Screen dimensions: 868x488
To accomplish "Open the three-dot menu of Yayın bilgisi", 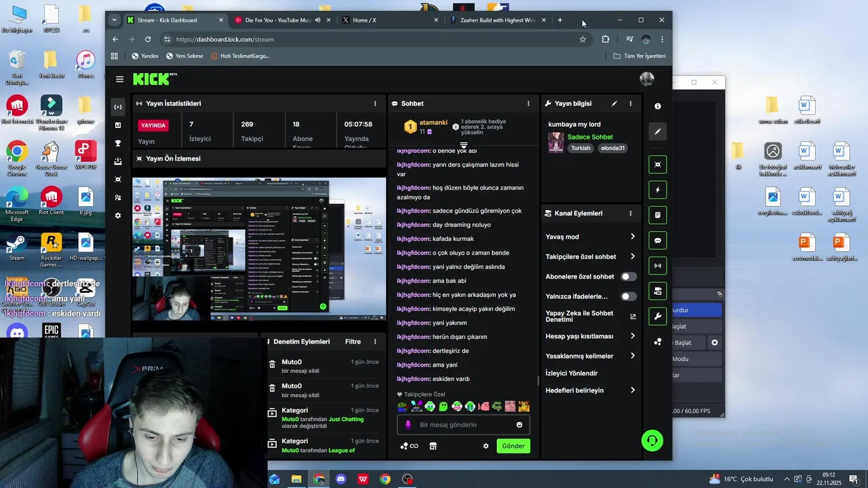I will pos(630,104).
